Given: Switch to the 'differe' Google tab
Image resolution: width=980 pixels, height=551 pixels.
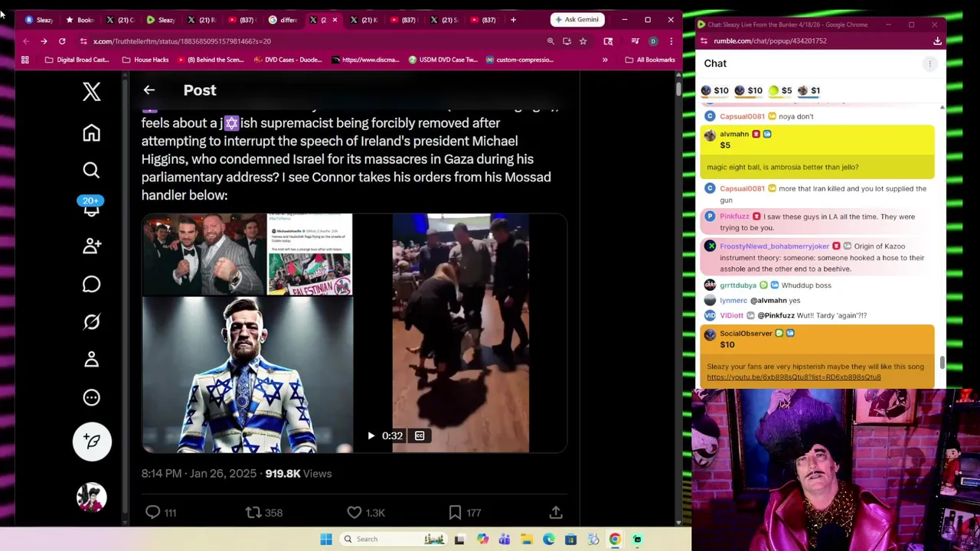Looking at the screenshot, I should click(284, 20).
